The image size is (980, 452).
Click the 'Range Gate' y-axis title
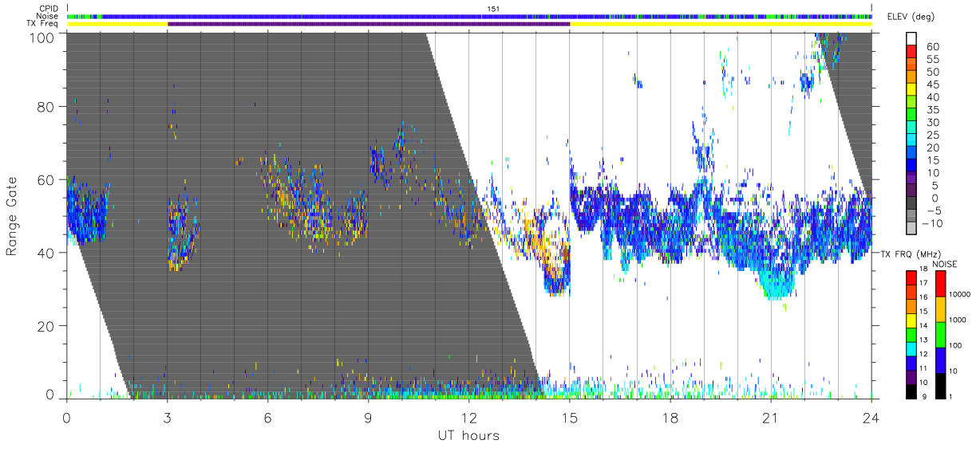[13, 216]
